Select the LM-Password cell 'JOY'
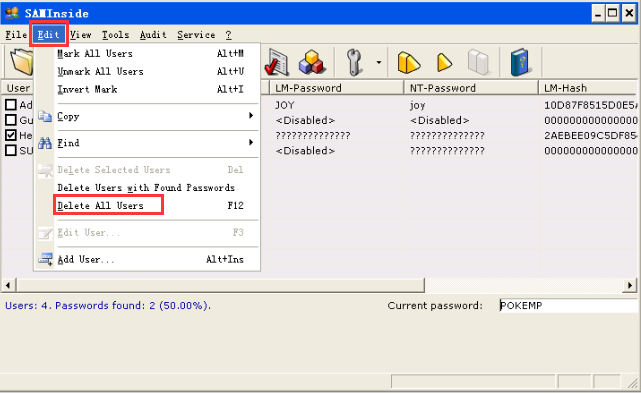641x394 pixels. 285,105
